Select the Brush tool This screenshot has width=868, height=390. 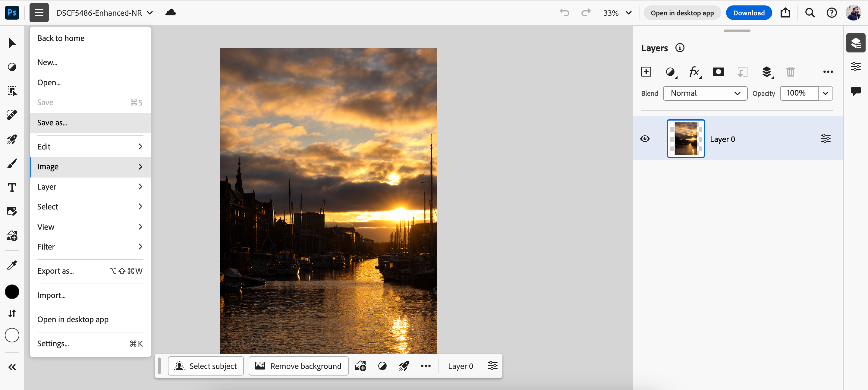click(12, 163)
